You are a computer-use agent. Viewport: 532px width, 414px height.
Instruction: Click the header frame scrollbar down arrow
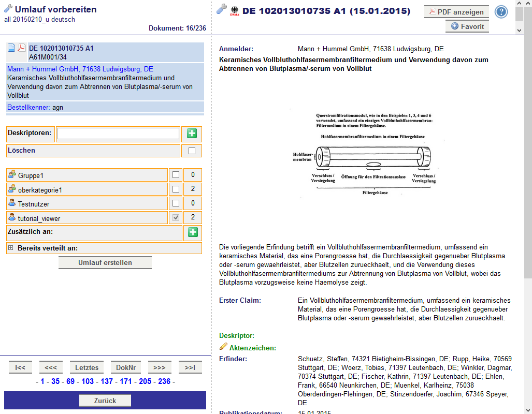pyautogui.click(x=519, y=31)
